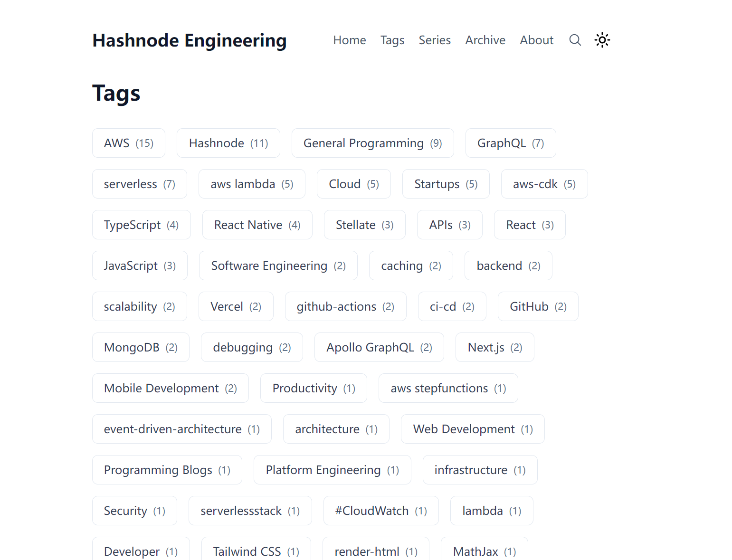Select the aws-cdk (5) tag
Image resolution: width=732 pixels, height=560 pixels.
pos(544,184)
